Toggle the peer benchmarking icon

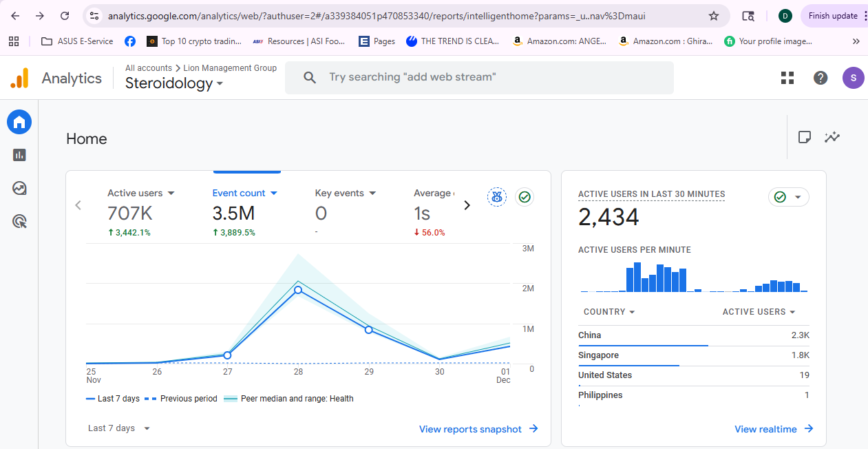pyautogui.click(x=496, y=197)
